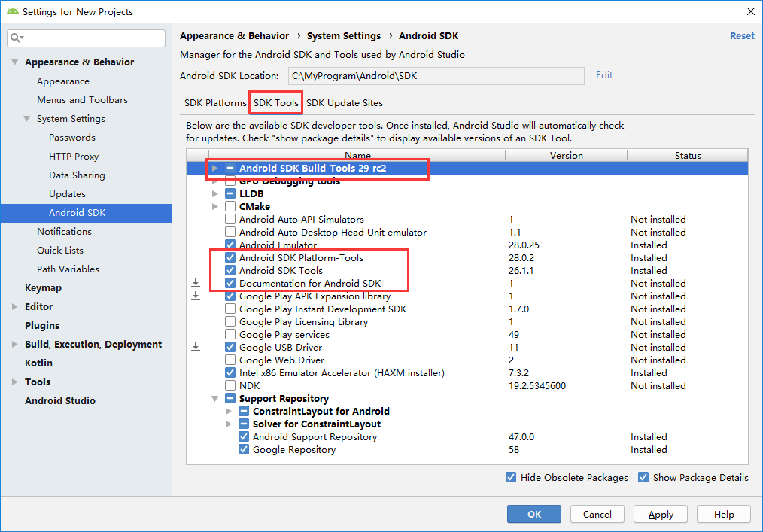Uncheck Android Emulator checkbox
The width and height of the screenshot is (763, 532).
(x=230, y=245)
